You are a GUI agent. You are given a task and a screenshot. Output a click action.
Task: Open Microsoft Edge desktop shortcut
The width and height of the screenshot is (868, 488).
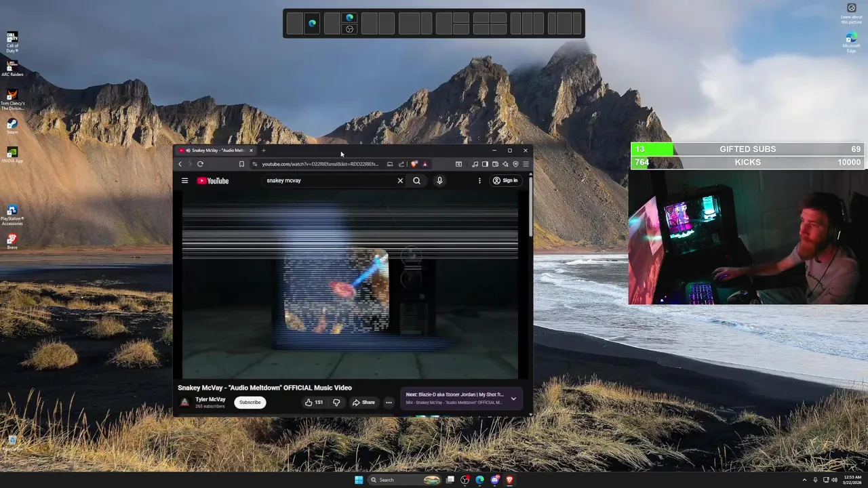[x=851, y=42]
